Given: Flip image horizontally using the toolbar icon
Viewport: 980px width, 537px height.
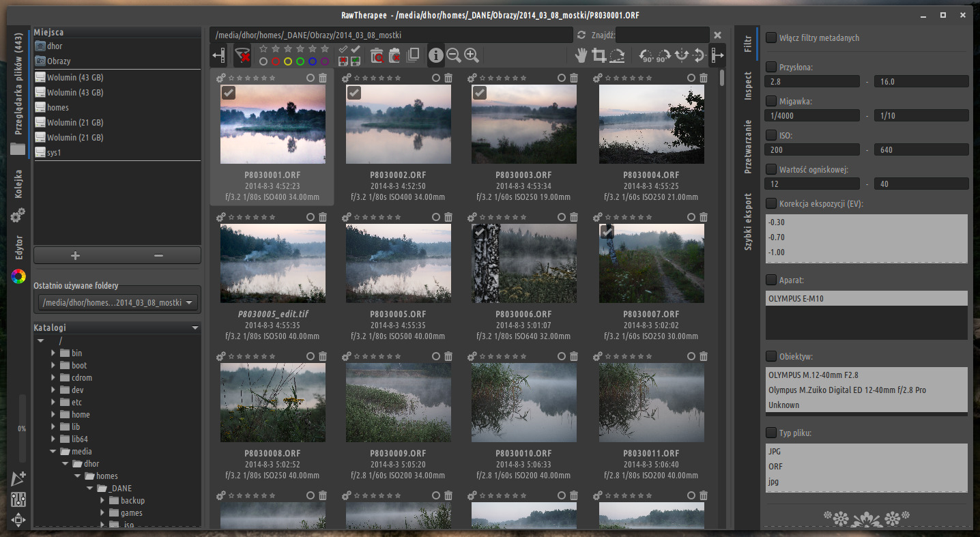Looking at the screenshot, I should tap(680, 55).
